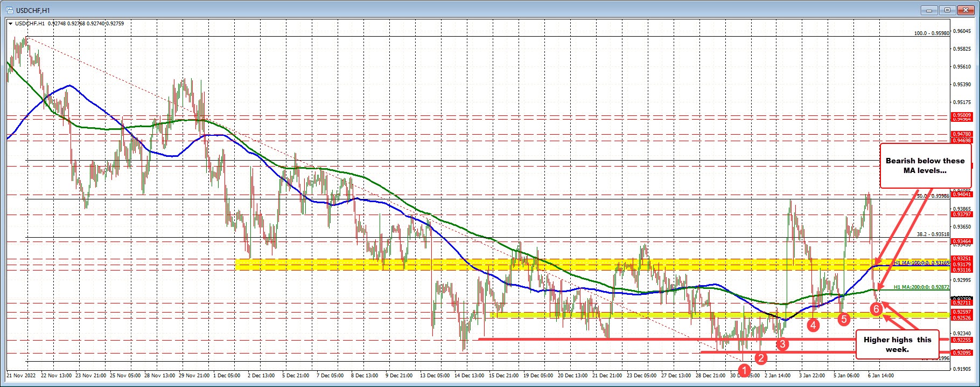Select the Fibonacci label '100.0 - 0.95980'
This screenshot has width=980, height=387.
932,33
